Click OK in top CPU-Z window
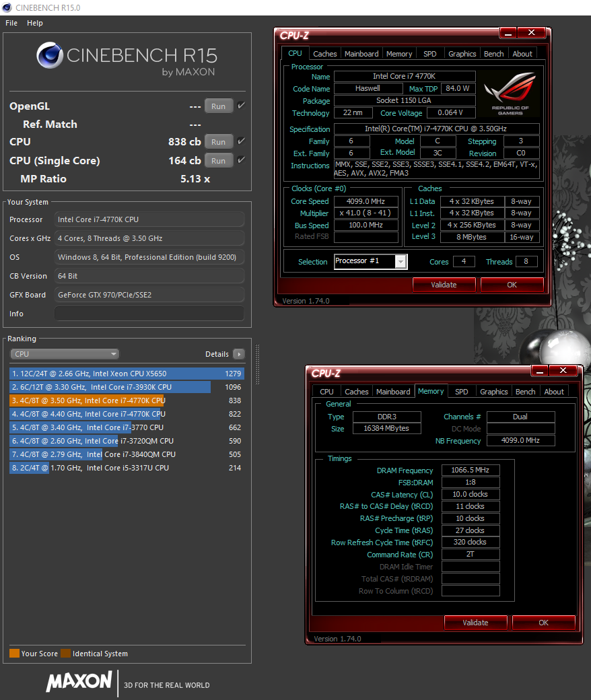This screenshot has width=591, height=700. [x=512, y=285]
